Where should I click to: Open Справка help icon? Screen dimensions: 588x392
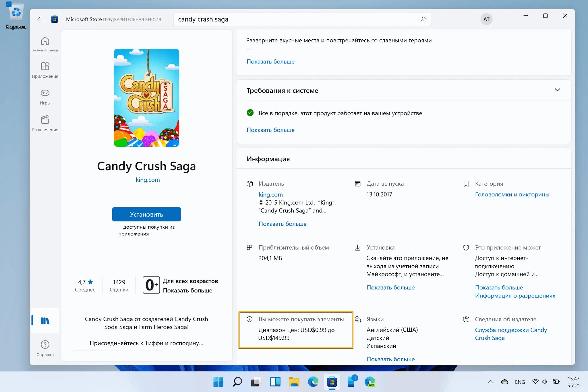pos(45,348)
